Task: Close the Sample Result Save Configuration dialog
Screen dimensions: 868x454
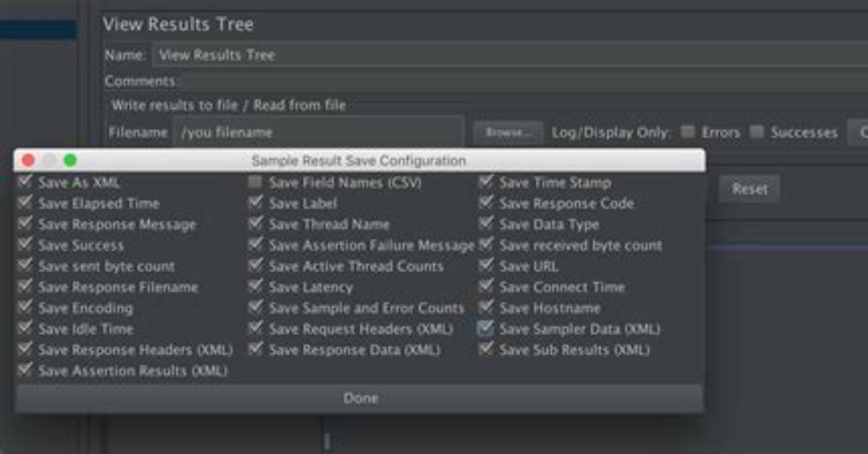Action: pyautogui.click(x=29, y=161)
